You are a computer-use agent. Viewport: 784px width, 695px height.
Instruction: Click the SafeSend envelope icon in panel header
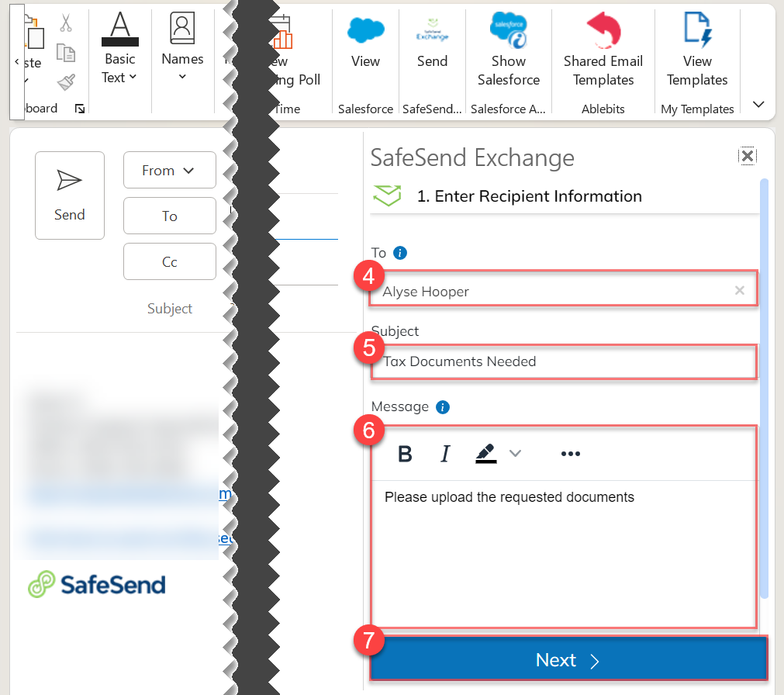(387, 195)
